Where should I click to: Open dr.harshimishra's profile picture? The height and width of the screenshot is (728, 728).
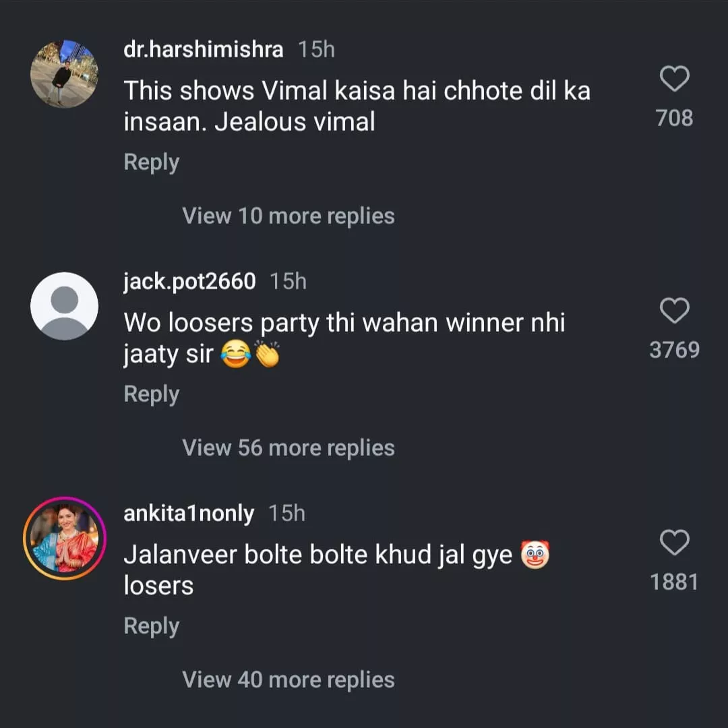pyautogui.click(x=65, y=74)
